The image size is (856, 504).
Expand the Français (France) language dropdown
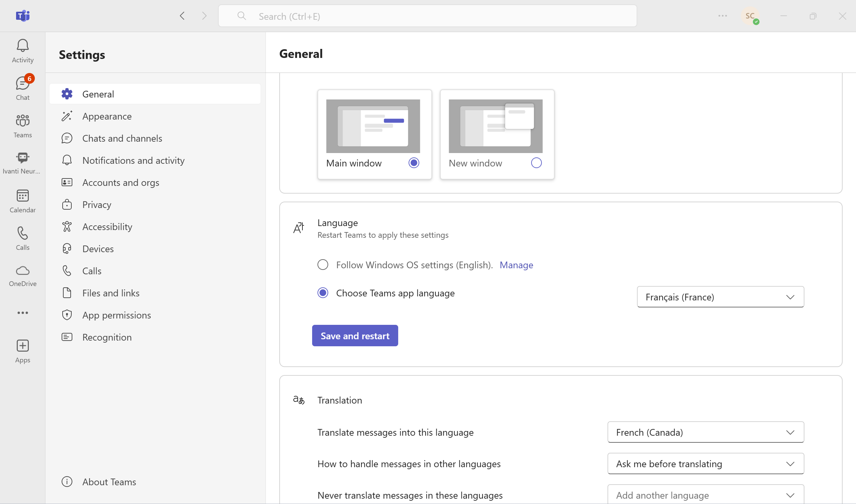tap(720, 297)
